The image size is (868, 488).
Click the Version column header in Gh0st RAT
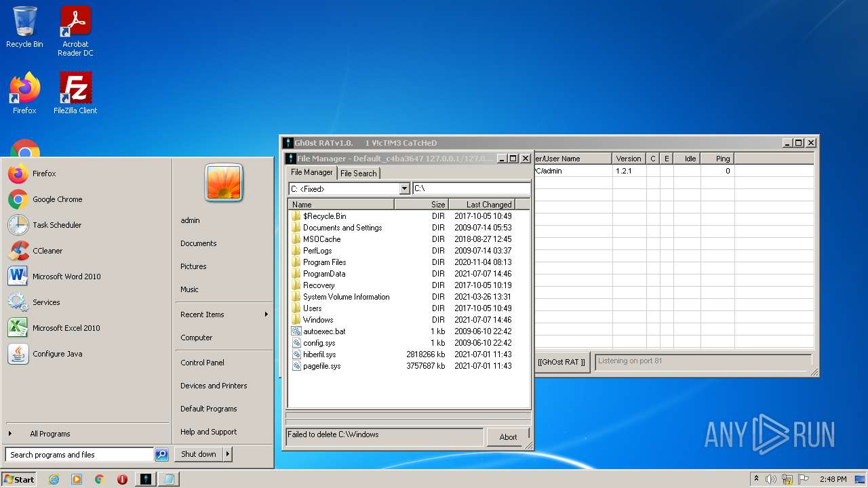point(629,159)
